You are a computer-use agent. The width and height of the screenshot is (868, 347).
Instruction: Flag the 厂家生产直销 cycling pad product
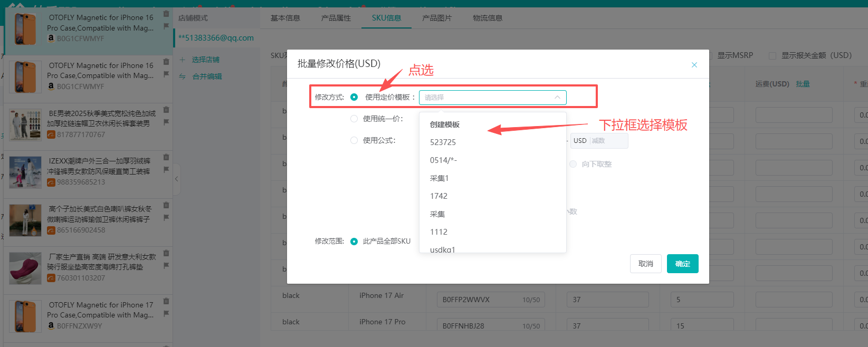tap(166, 265)
